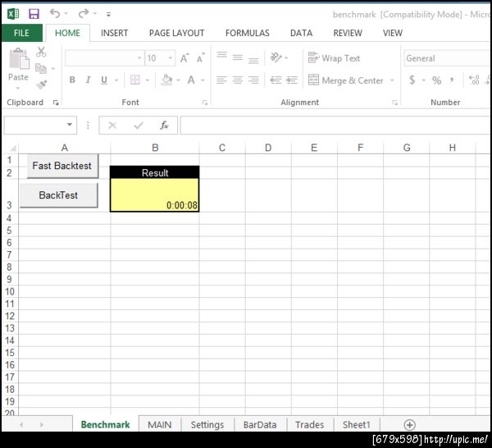The width and height of the screenshot is (492, 448).
Task: Select the Select All corner triangle
Action: click(x=12, y=148)
